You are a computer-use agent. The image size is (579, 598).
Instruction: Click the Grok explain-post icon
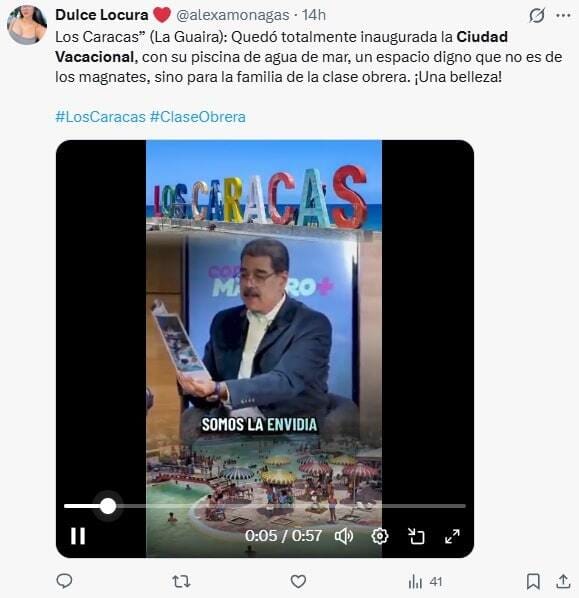coord(537,16)
